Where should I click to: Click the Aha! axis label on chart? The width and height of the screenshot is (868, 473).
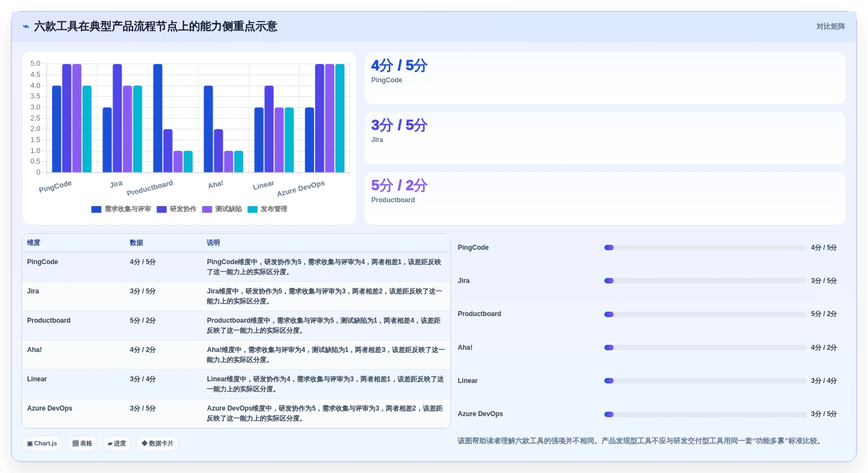click(x=216, y=184)
